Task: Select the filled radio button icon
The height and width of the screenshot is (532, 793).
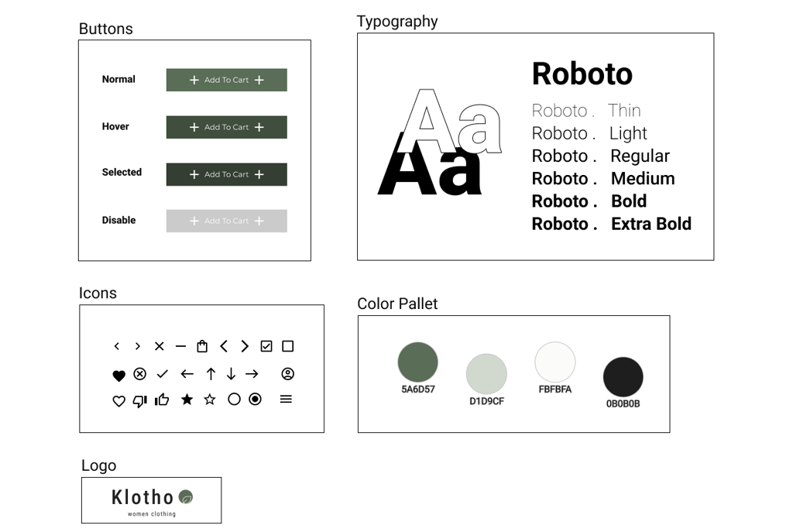Action: tap(256, 399)
